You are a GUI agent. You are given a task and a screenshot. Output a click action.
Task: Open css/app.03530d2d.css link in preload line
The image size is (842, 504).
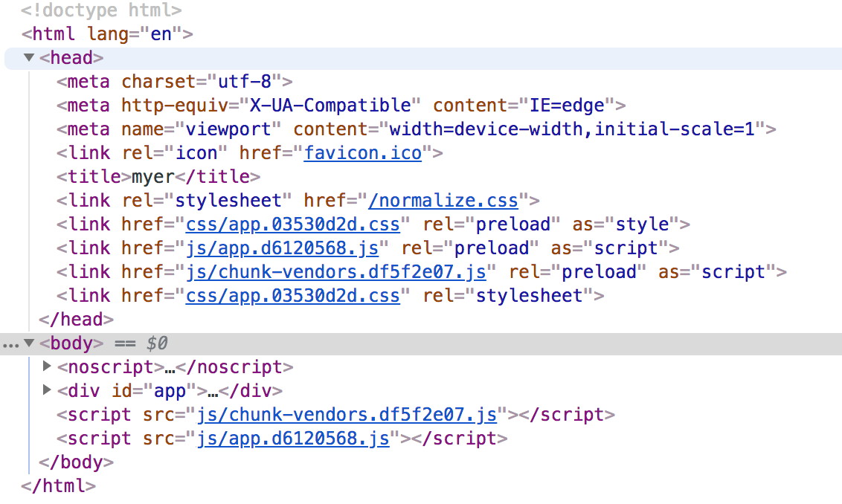tap(292, 224)
